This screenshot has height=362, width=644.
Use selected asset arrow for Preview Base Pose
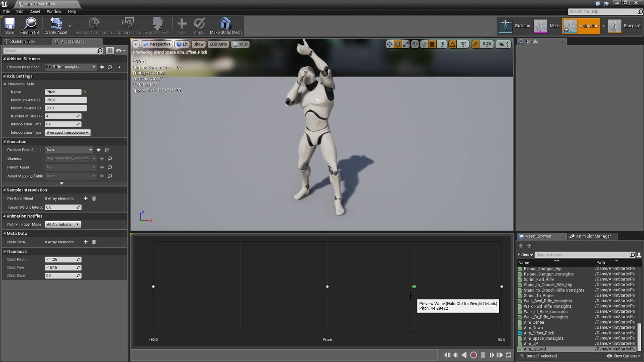click(x=102, y=67)
